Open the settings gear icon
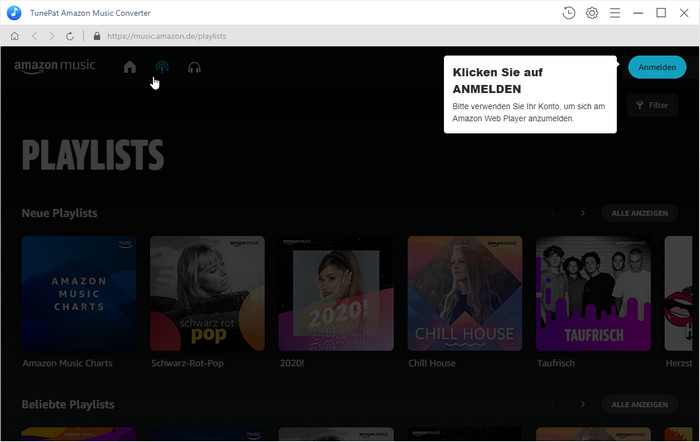This screenshot has width=700, height=442. coord(592,13)
